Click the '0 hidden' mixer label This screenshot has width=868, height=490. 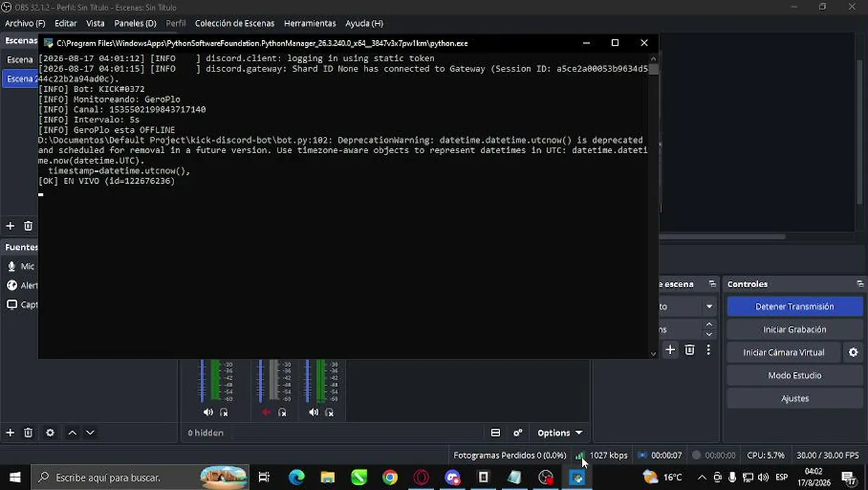click(205, 432)
